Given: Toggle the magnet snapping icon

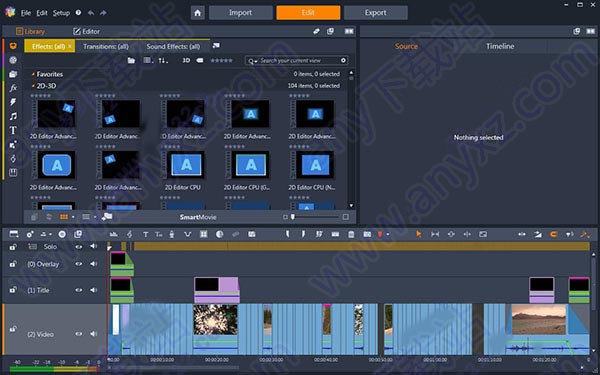Looking at the screenshot, I should [553, 234].
